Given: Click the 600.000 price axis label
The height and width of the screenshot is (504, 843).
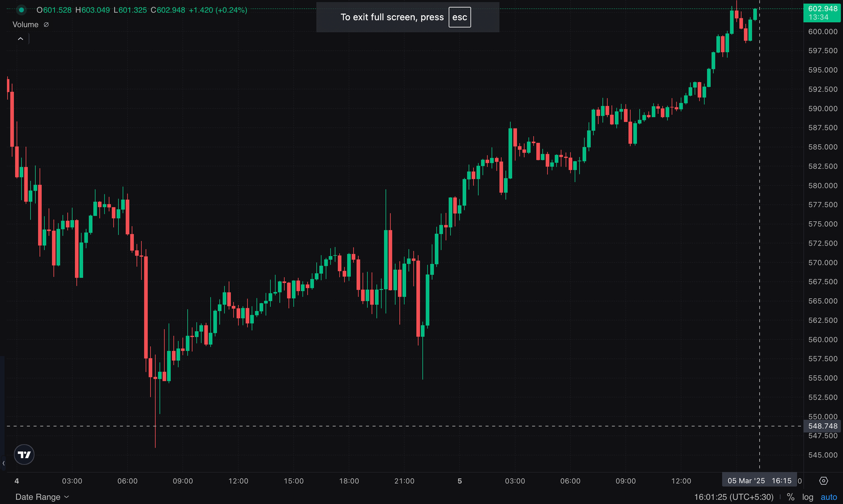Looking at the screenshot, I should click(x=822, y=32).
